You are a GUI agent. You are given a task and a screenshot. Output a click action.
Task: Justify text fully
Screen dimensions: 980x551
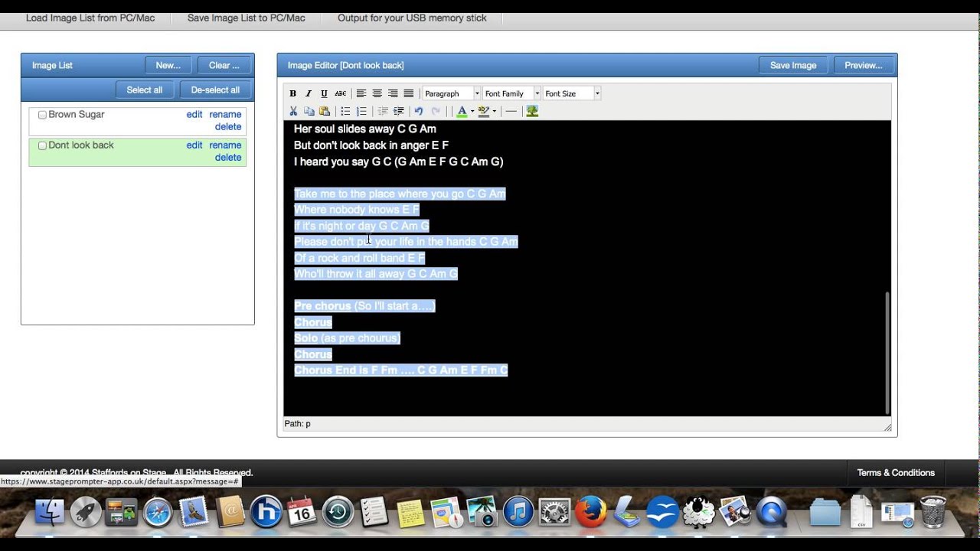click(x=409, y=93)
